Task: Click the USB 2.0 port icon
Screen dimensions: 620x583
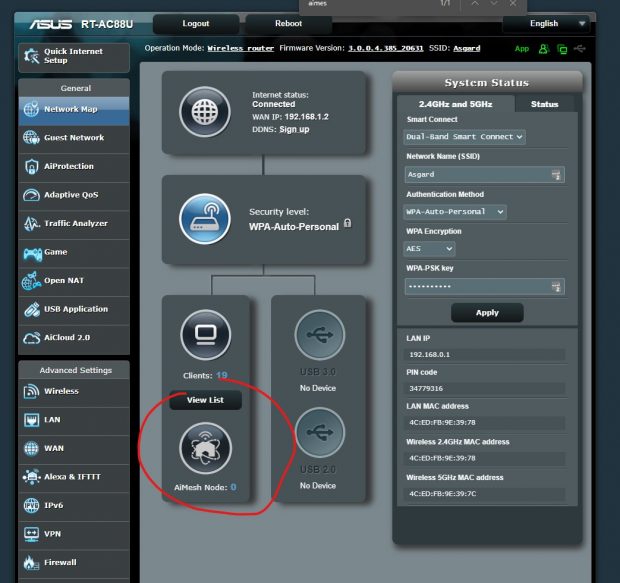Action: [319, 432]
